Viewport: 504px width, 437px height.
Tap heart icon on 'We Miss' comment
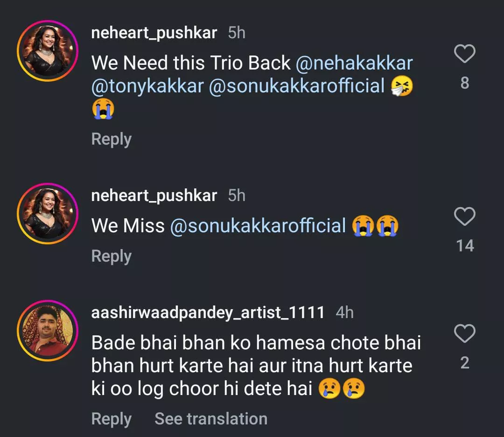[464, 217]
